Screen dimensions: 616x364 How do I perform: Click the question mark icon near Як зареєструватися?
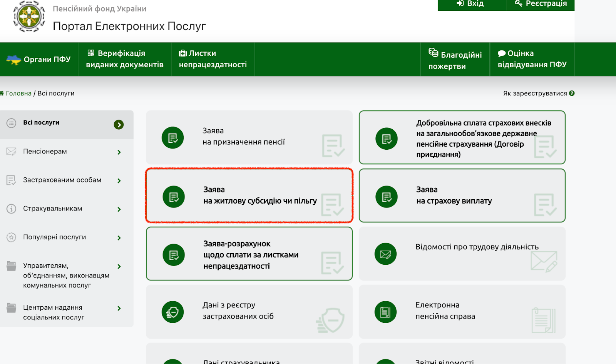[x=572, y=93]
